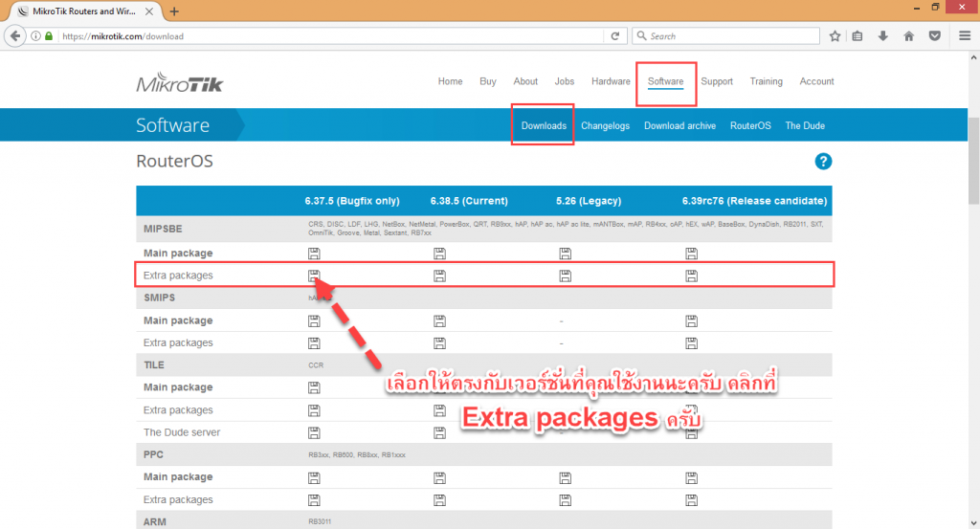Image resolution: width=980 pixels, height=529 pixels.
Task: Go to browser home page icon
Action: tap(909, 36)
